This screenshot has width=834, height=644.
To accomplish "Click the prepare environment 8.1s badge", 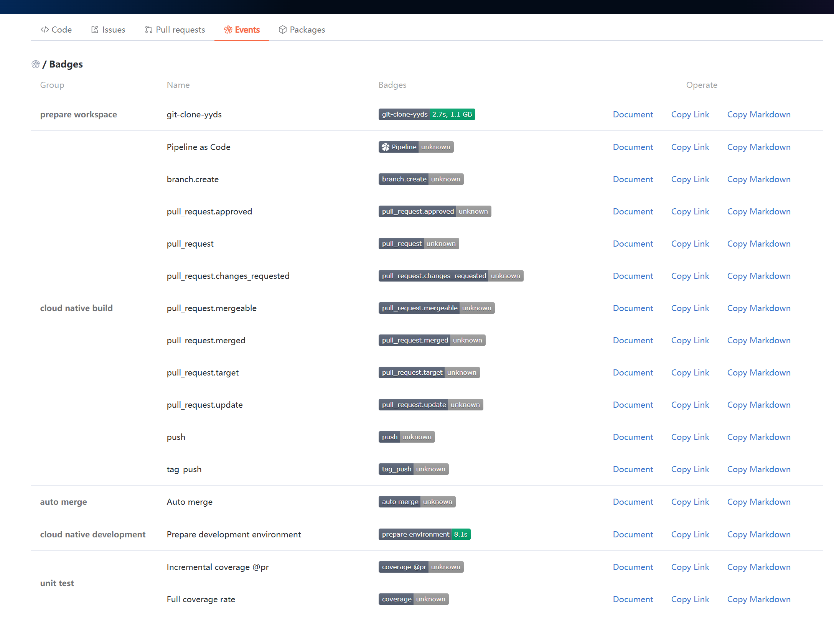I will (x=424, y=534).
